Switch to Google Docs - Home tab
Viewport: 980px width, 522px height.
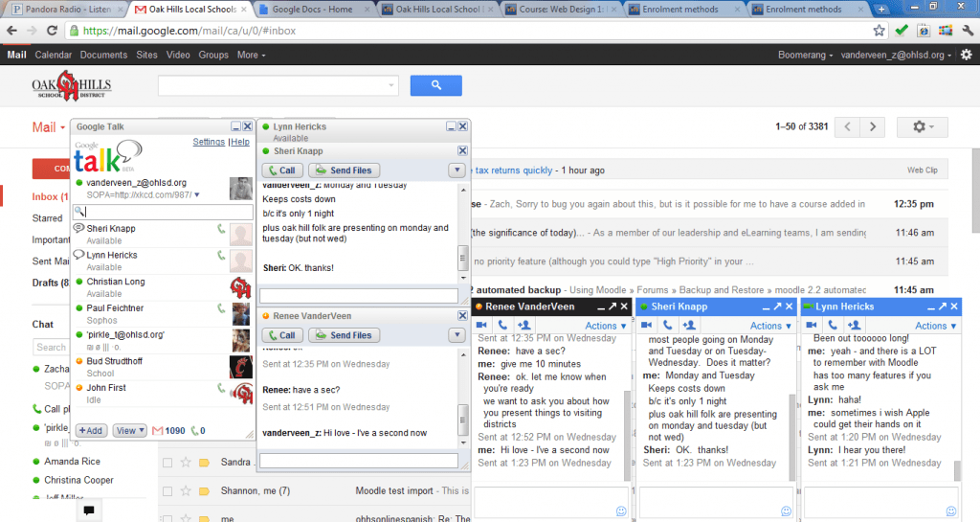point(313,10)
